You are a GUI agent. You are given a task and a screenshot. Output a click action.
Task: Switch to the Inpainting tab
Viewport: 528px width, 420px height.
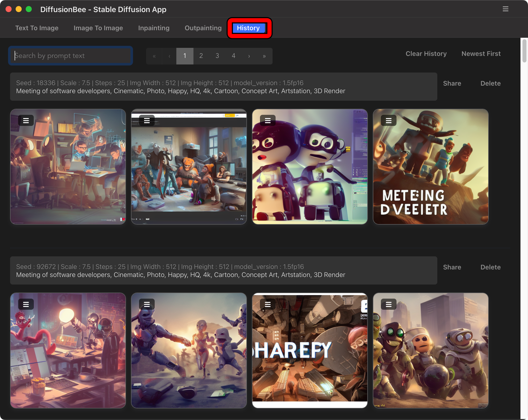tap(154, 28)
